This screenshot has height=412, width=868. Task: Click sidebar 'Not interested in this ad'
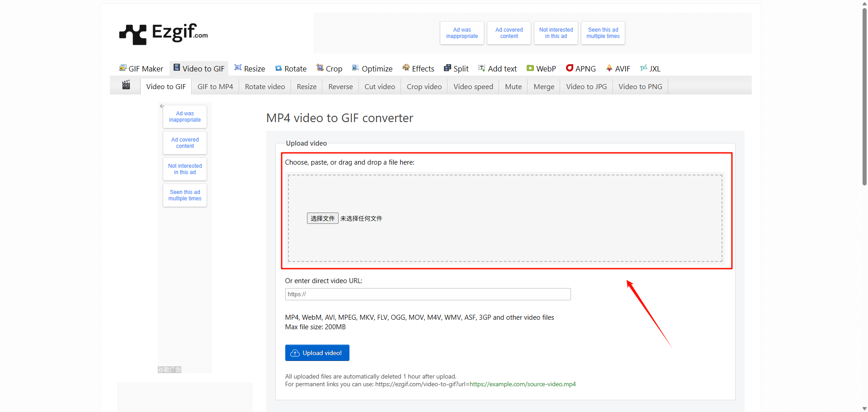(x=185, y=169)
